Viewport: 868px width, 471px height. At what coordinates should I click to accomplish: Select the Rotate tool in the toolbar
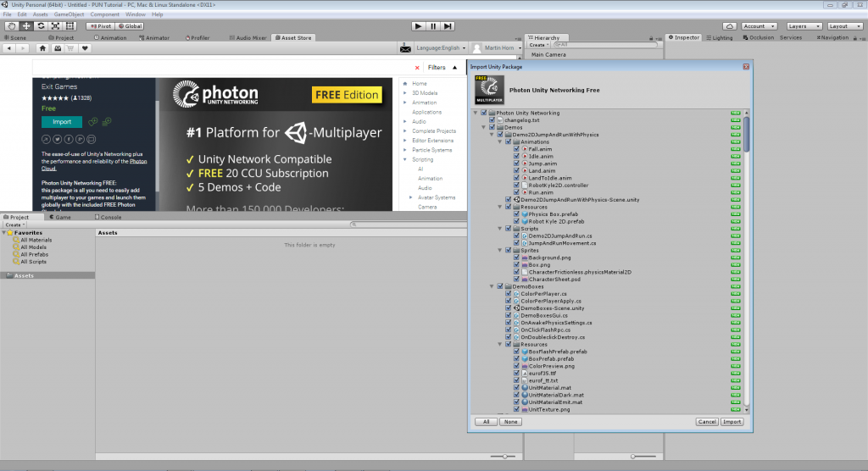click(41, 26)
